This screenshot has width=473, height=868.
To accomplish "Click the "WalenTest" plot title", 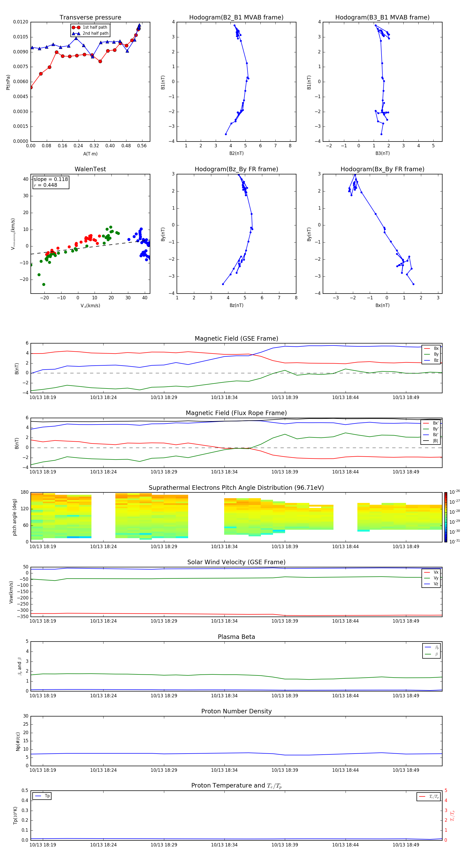I will click(x=90, y=169).
